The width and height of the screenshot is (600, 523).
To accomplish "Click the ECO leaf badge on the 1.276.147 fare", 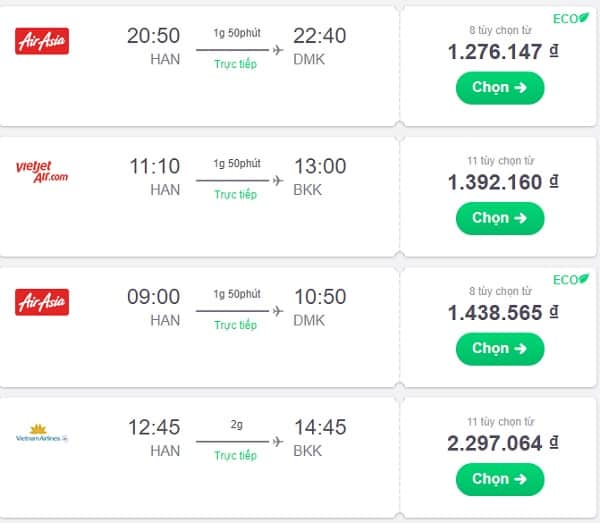I will (x=571, y=18).
